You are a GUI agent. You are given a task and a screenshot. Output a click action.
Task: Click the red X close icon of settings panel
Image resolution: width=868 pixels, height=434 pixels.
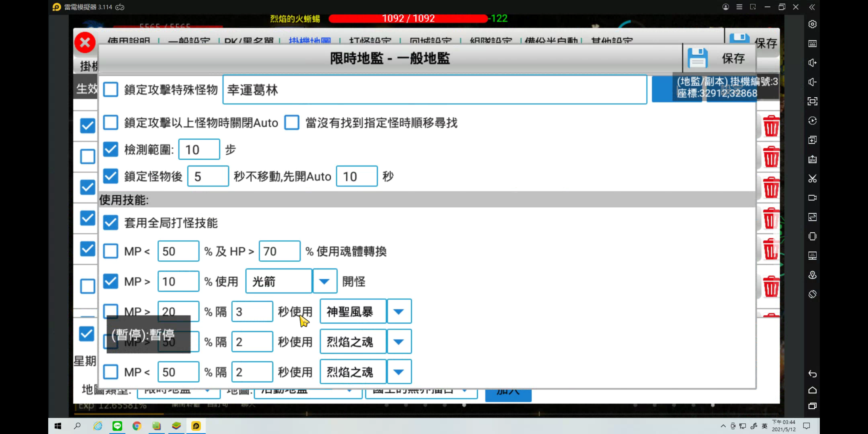click(x=85, y=42)
